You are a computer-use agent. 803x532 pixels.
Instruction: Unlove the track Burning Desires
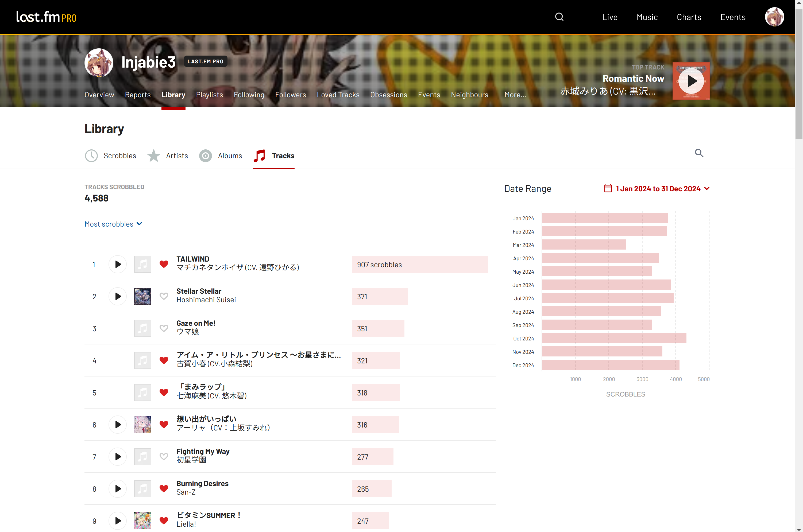click(164, 489)
